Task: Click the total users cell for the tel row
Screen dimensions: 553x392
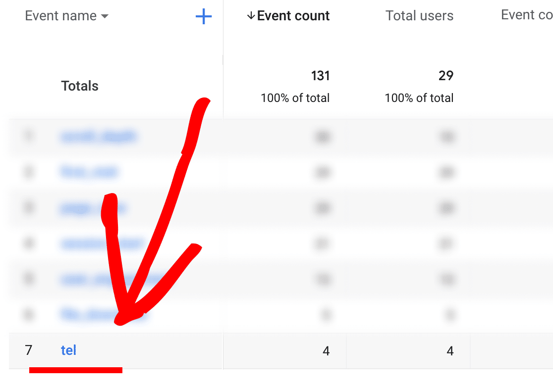Action: point(450,350)
